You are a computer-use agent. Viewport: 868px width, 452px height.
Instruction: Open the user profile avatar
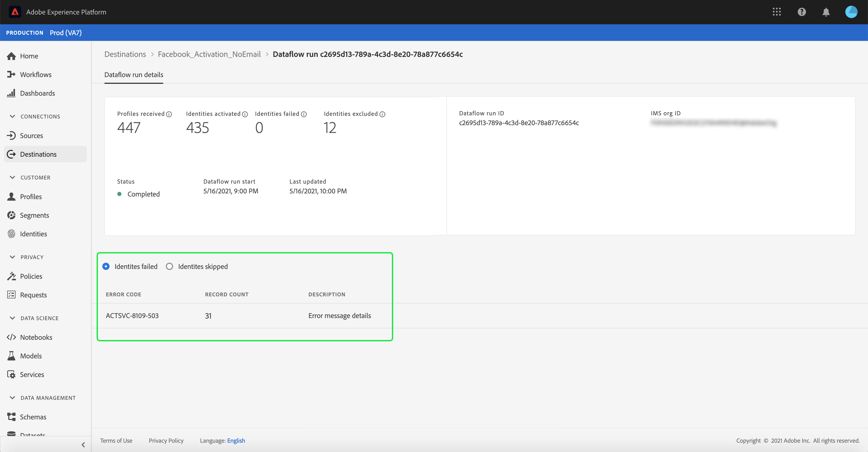tap(851, 12)
